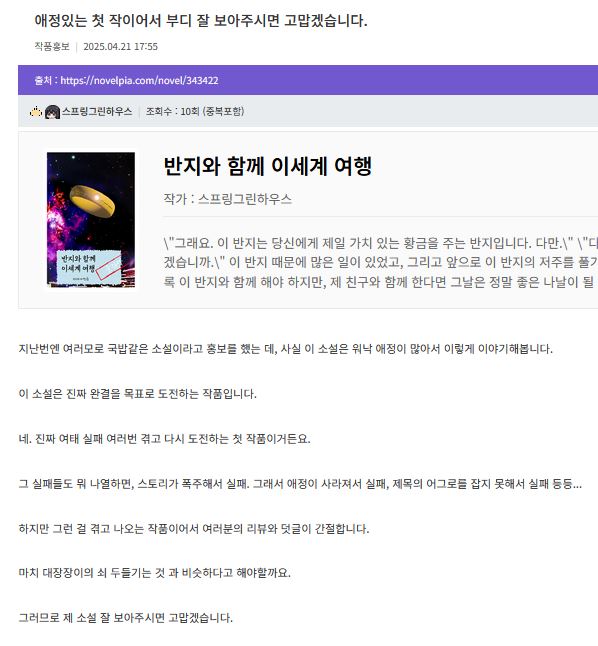This screenshot has height=646, width=598.
Task: Follow the novelpia.com/novel/343422 source link
Action: [x=139, y=80]
